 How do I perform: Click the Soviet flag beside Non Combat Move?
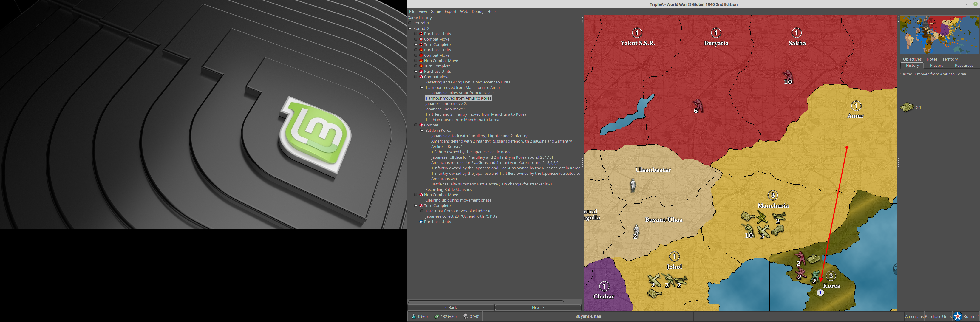[x=421, y=61]
